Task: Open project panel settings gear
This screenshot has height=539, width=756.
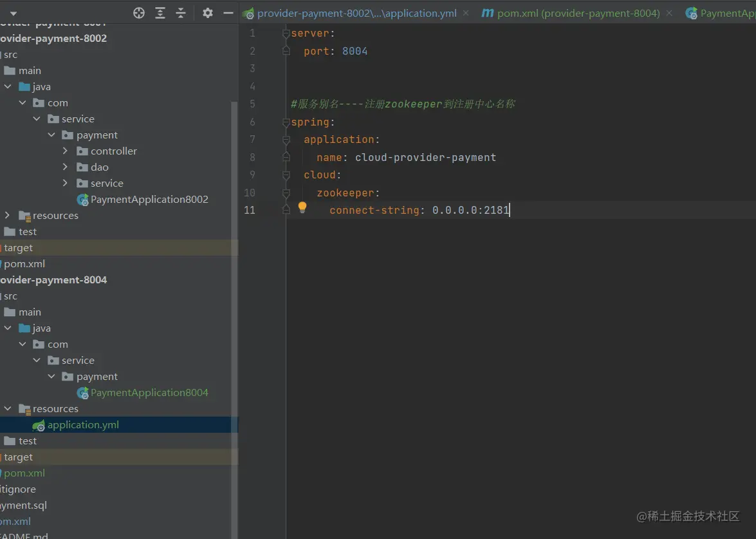Action: coord(207,13)
